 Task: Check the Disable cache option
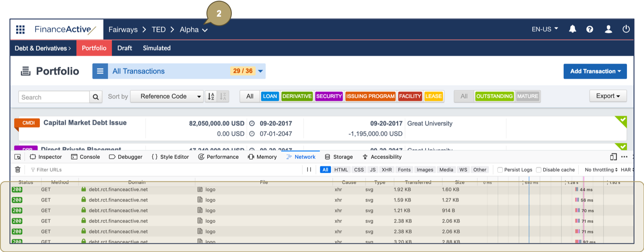tap(538, 170)
